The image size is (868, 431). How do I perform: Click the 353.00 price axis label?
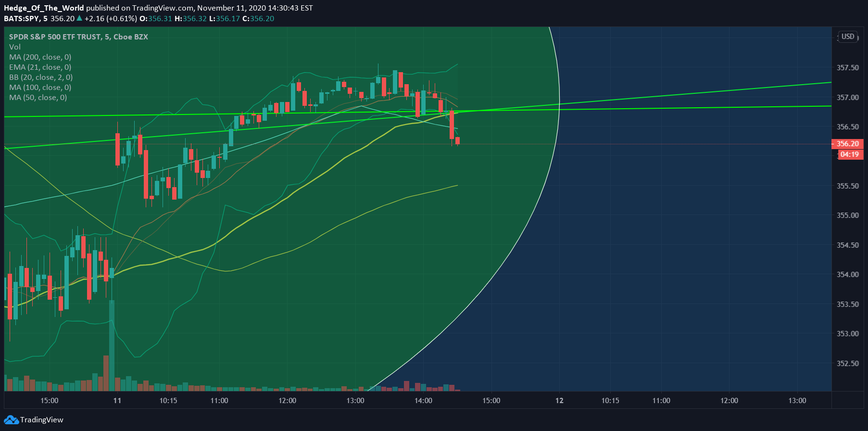point(847,334)
